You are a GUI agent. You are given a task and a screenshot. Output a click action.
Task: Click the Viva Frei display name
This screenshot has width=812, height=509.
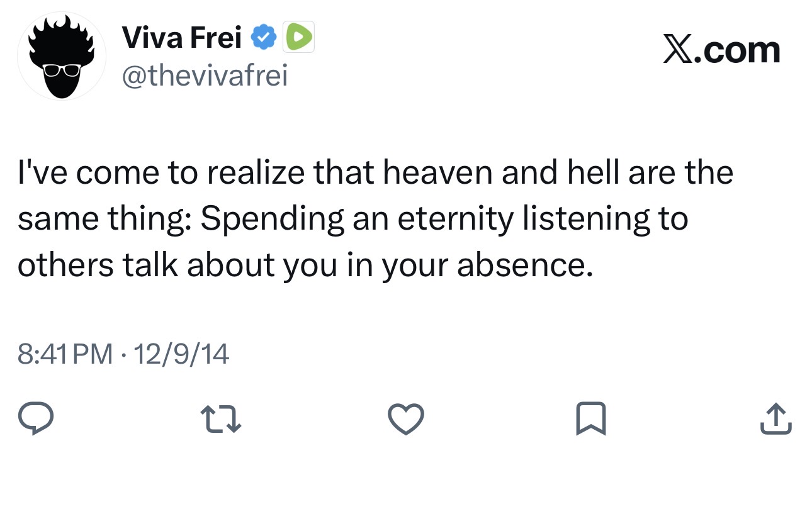point(183,38)
